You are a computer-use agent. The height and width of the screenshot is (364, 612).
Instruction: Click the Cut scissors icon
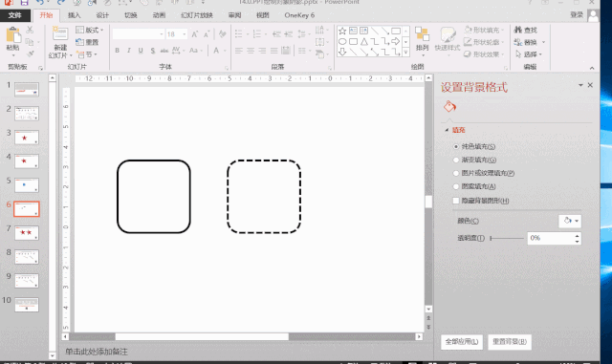(x=30, y=30)
